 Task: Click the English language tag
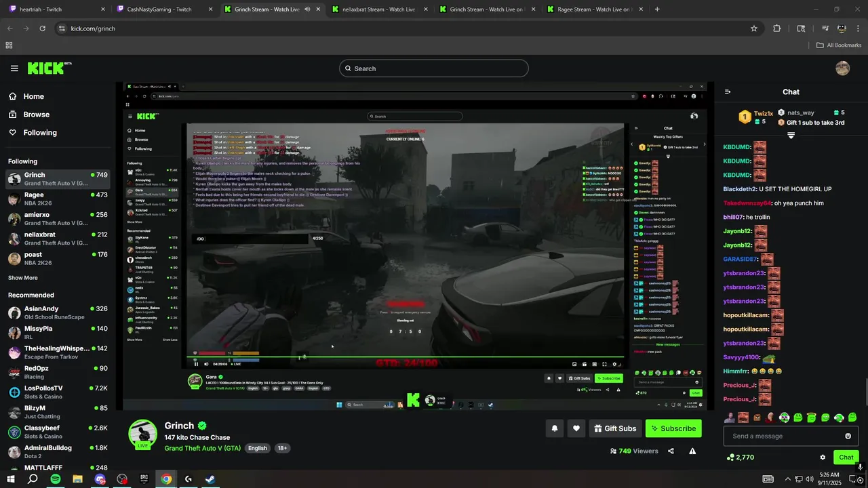click(x=258, y=448)
